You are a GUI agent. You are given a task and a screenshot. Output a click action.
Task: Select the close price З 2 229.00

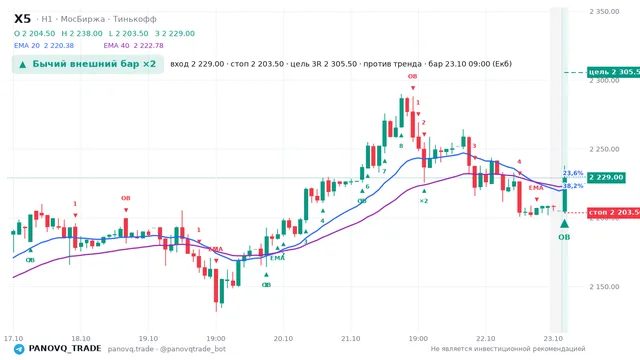click(x=175, y=33)
